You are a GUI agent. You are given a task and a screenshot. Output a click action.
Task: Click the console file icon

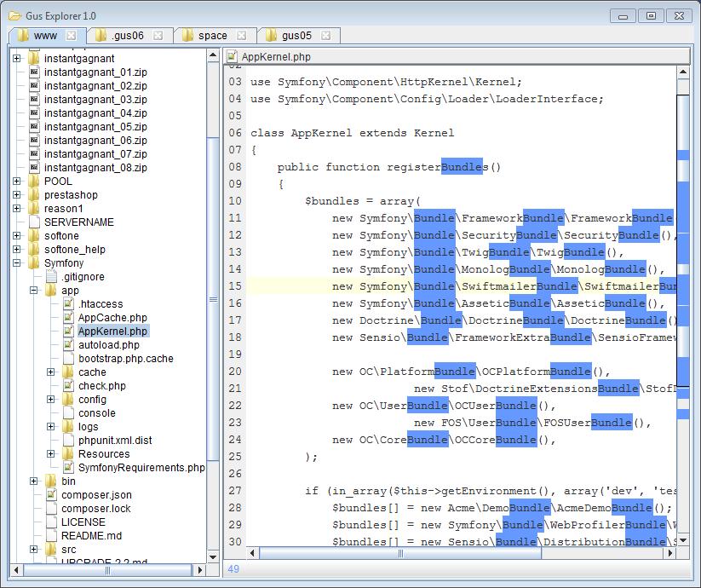click(68, 413)
